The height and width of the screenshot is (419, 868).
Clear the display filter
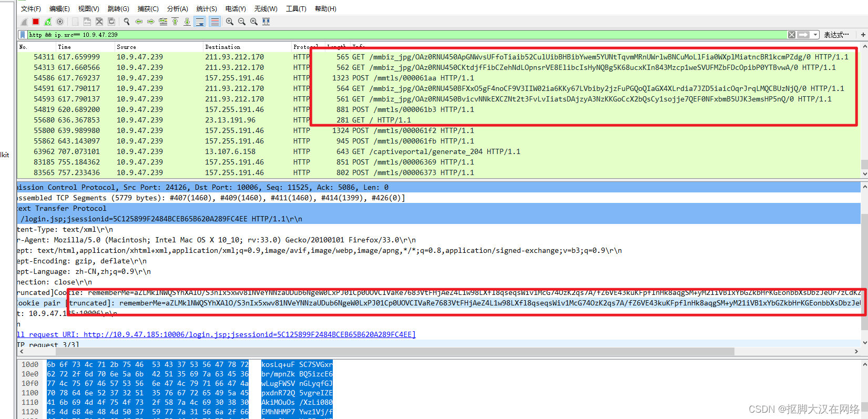(792, 35)
